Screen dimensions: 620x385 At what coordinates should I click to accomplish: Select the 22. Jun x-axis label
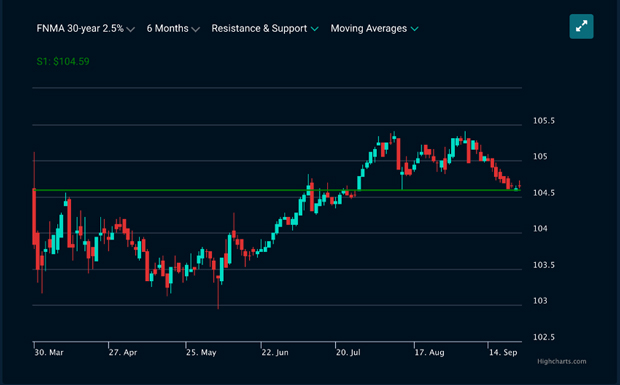275,352
